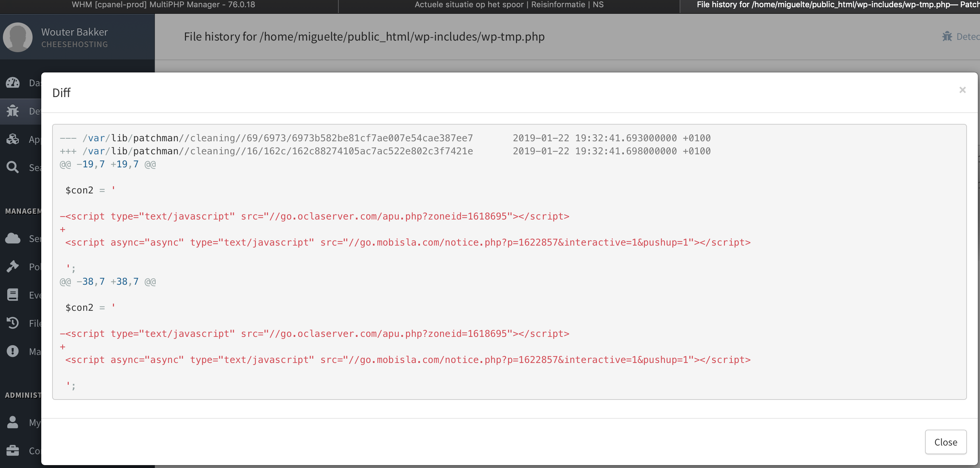Open Search via the magnifier icon
The width and height of the screenshot is (980, 468).
[x=13, y=167]
